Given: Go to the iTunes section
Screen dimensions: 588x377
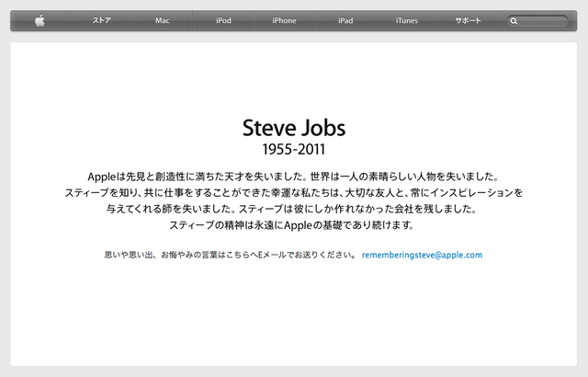Looking at the screenshot, I should (x=407, y=20).
